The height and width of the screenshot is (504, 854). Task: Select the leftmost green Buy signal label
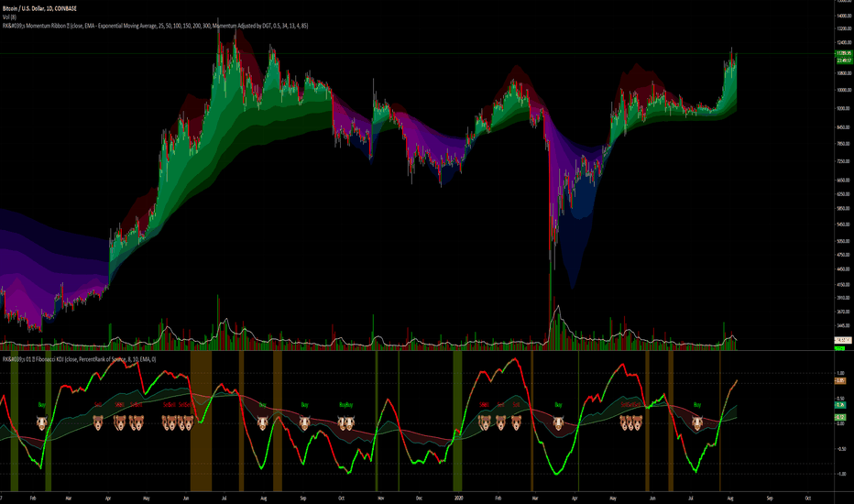[x=42, y=405]
